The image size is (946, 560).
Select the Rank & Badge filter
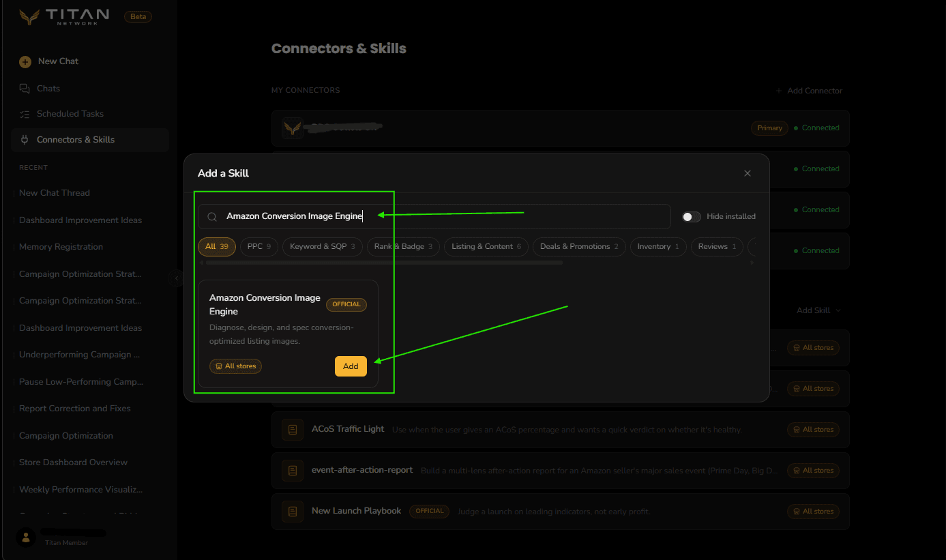click(403, 246)
